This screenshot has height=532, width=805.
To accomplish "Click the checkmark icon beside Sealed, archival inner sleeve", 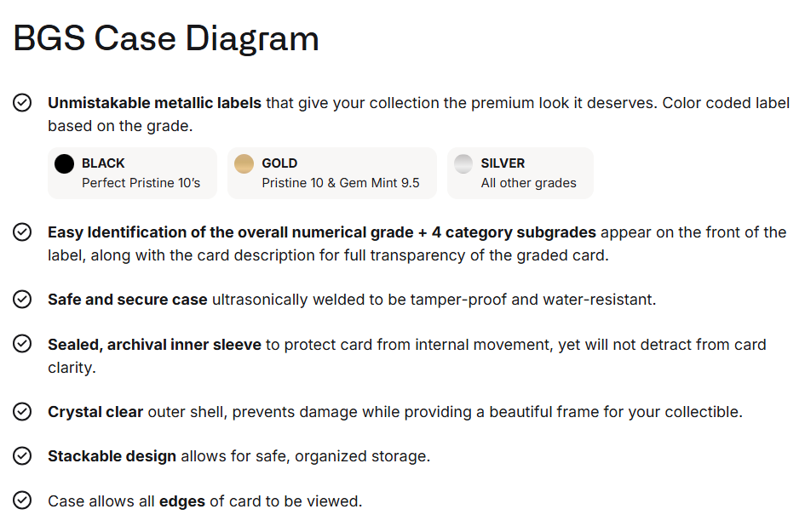I will click(23, 344).
